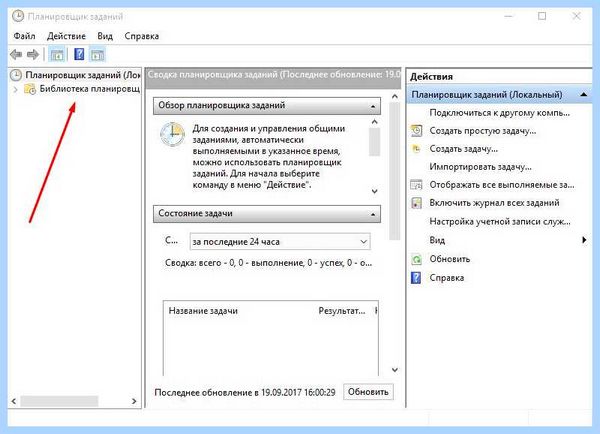
Task: Click Создать простую задачу action
Action: point(483,131)
